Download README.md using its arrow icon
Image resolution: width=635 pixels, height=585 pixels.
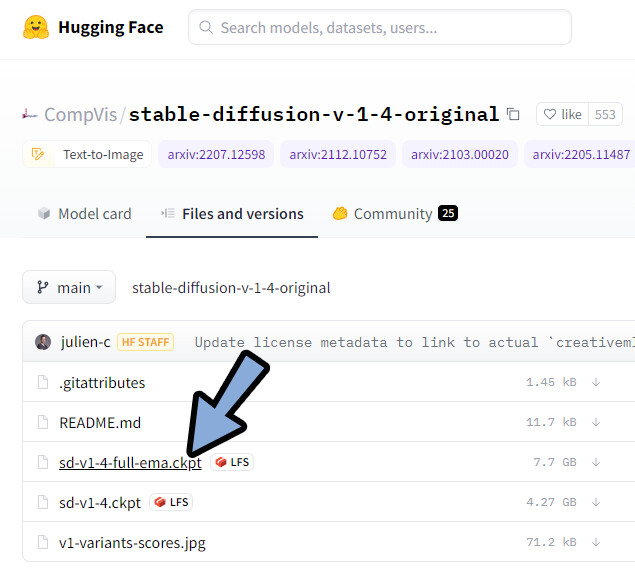coord(596,422)
